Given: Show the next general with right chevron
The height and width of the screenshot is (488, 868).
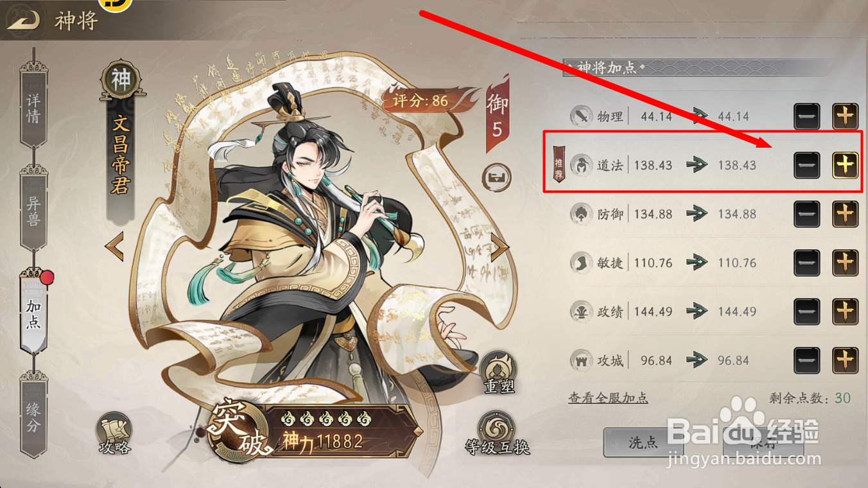Looking at the screenshot, I should click(x=499, y=247).
